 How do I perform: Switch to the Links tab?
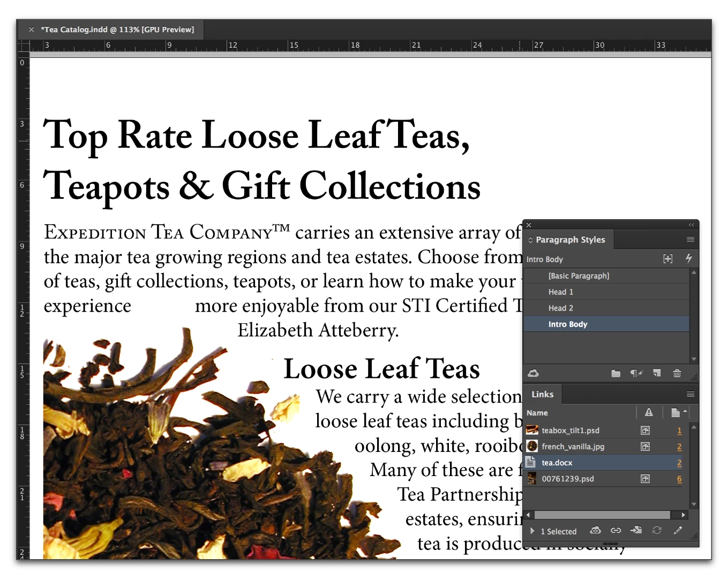542,394
